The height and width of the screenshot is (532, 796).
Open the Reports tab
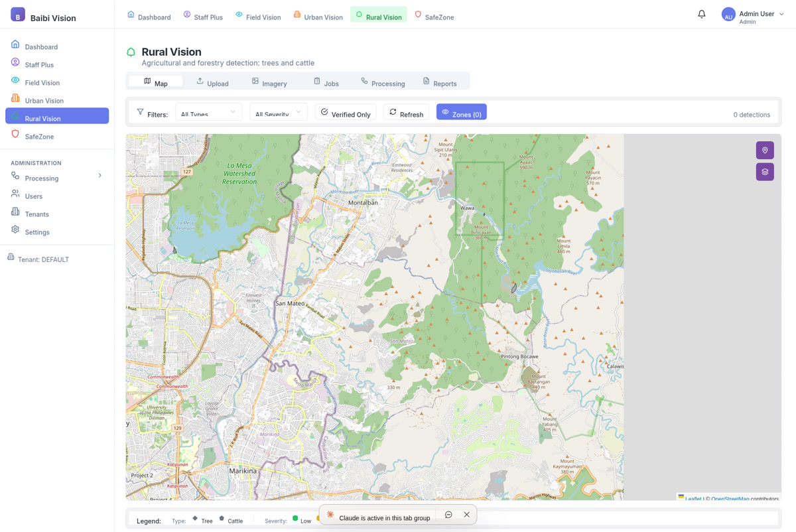coord(440,81)
